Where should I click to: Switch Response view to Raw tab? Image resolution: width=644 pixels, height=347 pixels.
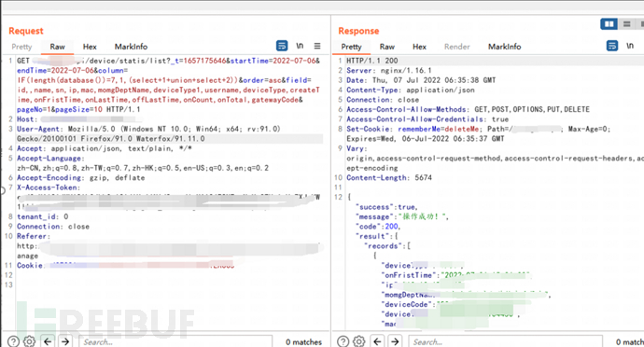387,47
